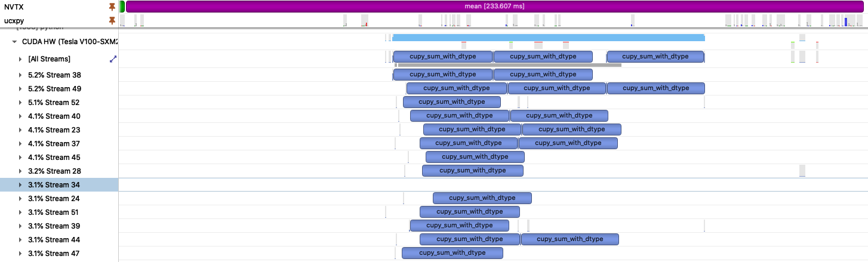Select the Stream 24 cupy_sum_with_dtype kernel
The width and height of the screenshot is (868, 262).
coord(482,198)
